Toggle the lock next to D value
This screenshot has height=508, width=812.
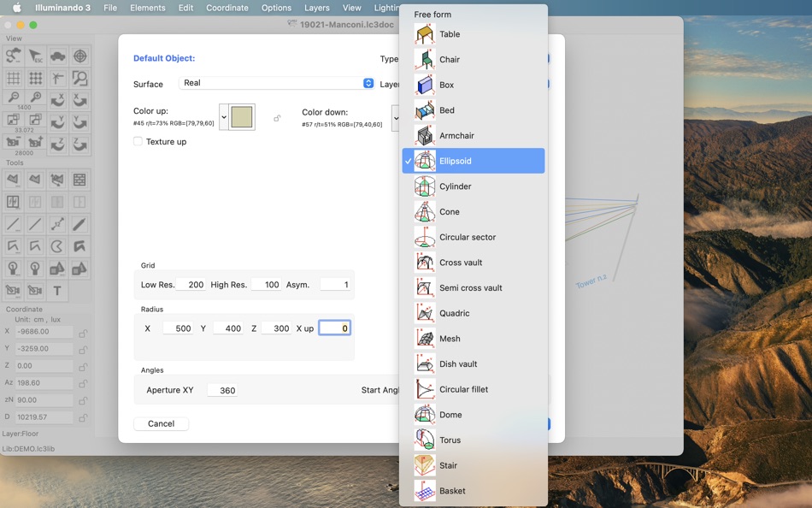(x=82, y=418)
